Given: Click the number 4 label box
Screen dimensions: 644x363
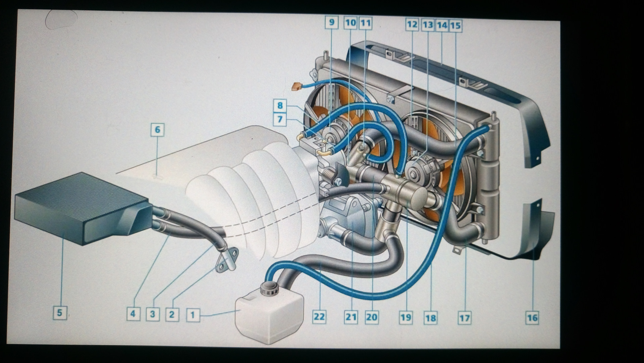Looking at the screenshot, I should [x=133, y=314].
